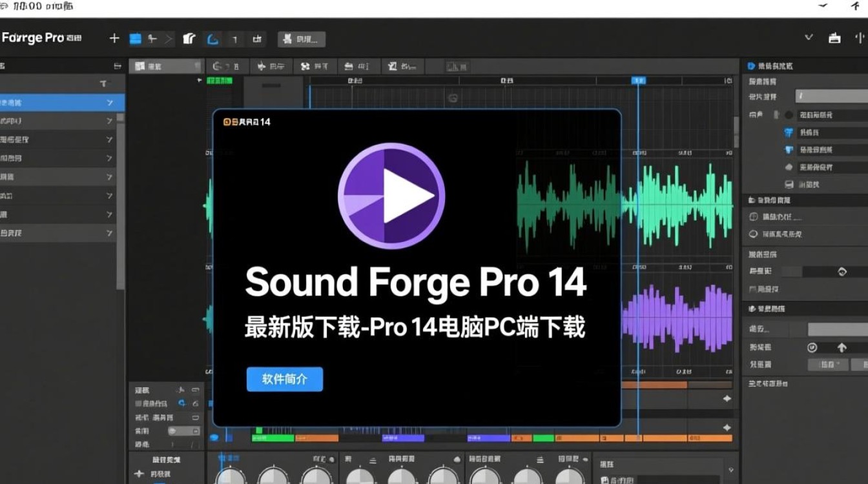
Task: Open the dropdown chevron near the top right toolbar
Action: coord(809,37)
